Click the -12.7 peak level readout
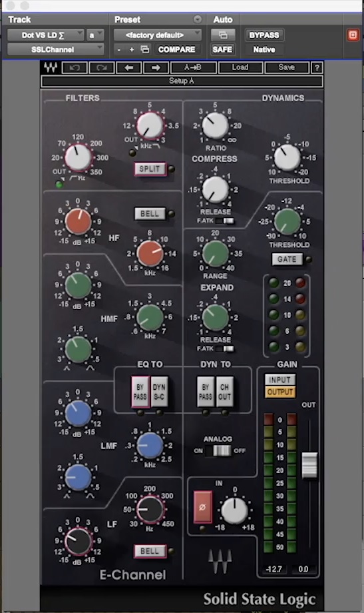 tap(273, 569)
